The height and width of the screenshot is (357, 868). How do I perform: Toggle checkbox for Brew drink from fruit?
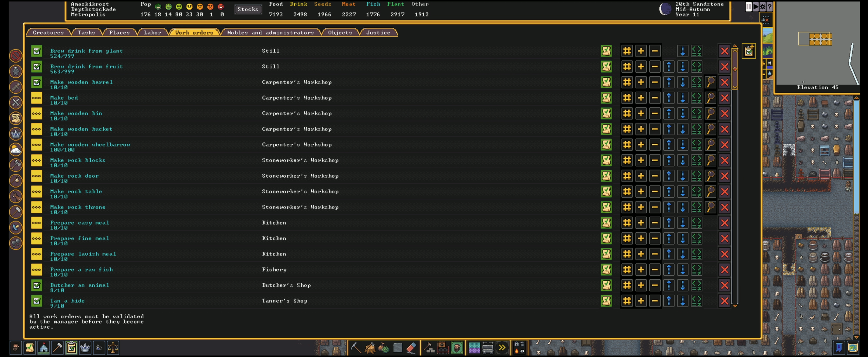(x=36, y=67)
